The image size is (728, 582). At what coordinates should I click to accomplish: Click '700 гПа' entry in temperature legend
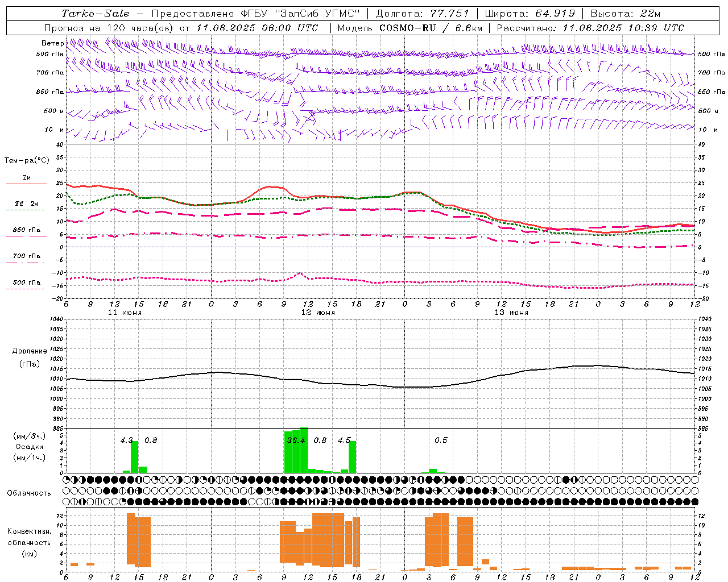coord(27,256)
